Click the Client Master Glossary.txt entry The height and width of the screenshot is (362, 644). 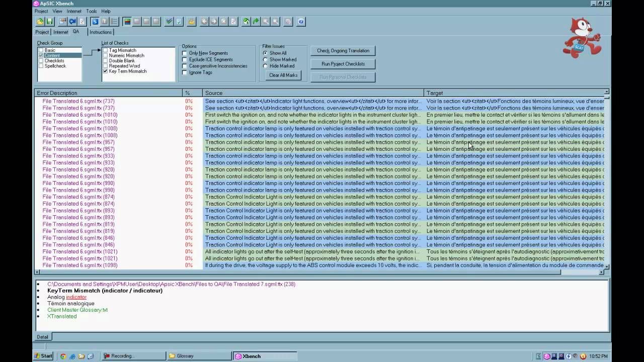[77, 310]
